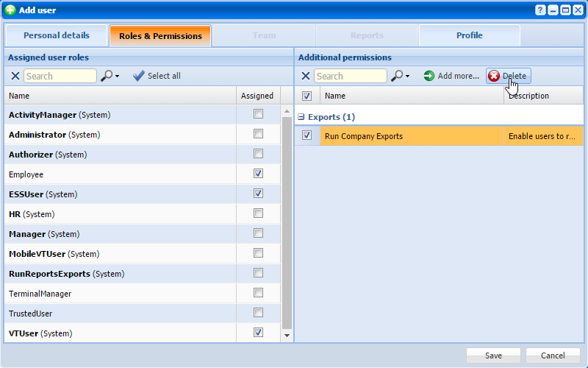Screen dimensions: 588x368
Task: Click Select all checkmark icon
Action: click(x=139, y=76)
